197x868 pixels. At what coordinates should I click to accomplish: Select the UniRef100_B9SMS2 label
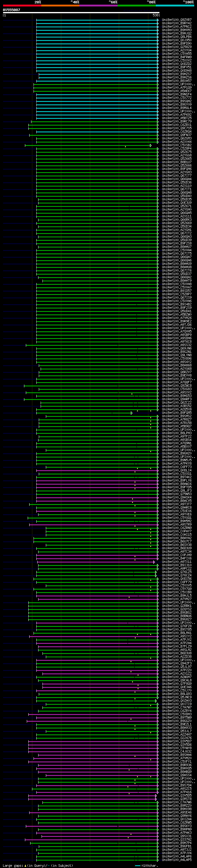[177, 416]
